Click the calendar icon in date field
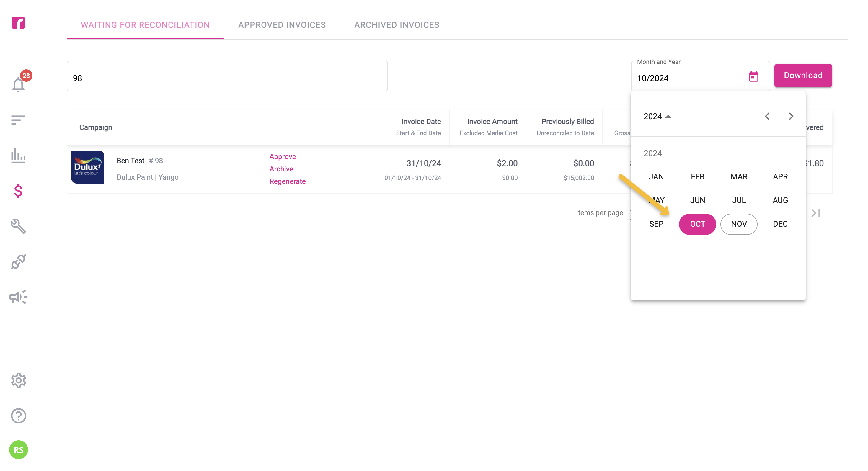This screenshot has width=868, height=471. click(x=754, y=77)
